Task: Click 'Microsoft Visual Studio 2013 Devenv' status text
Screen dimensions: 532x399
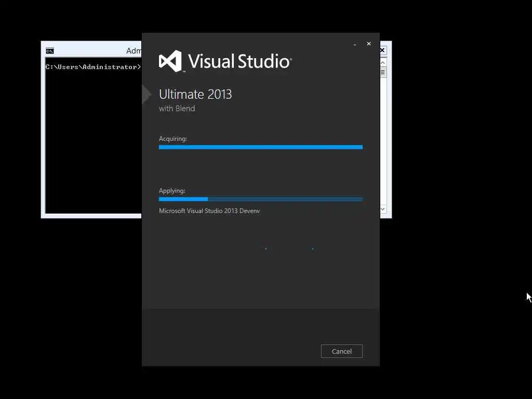Action: pos(209,211)
